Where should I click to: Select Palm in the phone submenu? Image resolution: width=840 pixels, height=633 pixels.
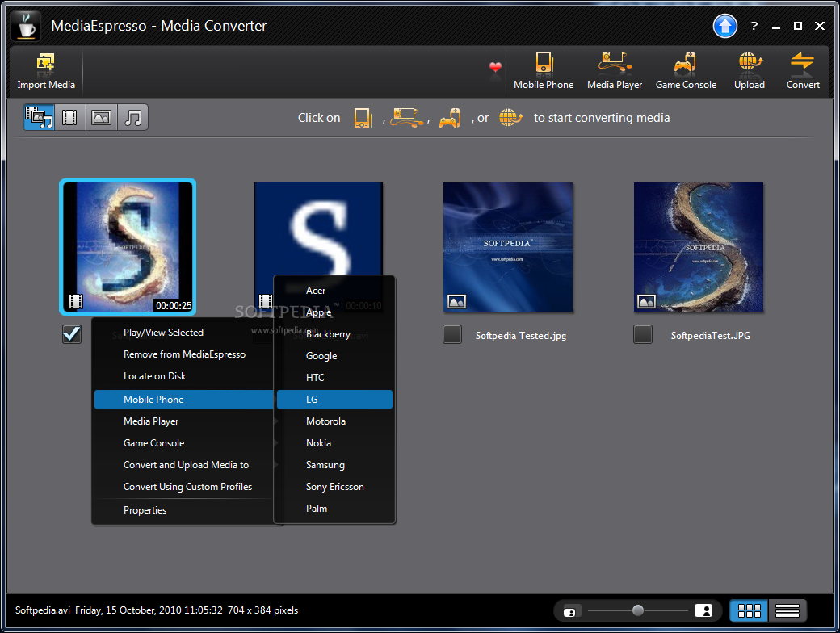pos(334,509)
